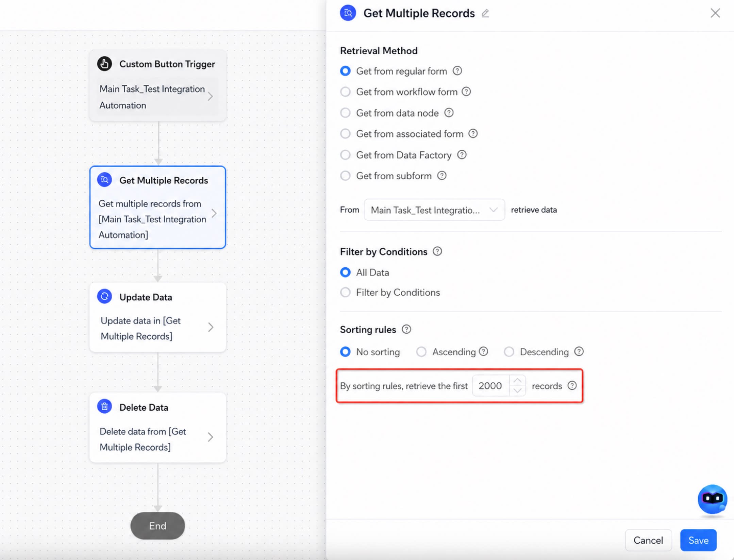734x560 pixels.
Task: Click help icon beside Get from Data Factory
Action: click(462, 155)
